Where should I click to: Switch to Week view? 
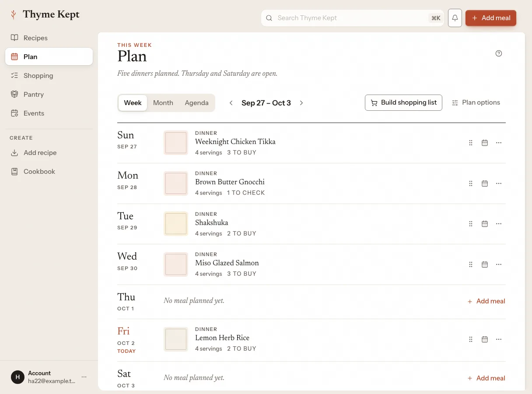point(133,103)
